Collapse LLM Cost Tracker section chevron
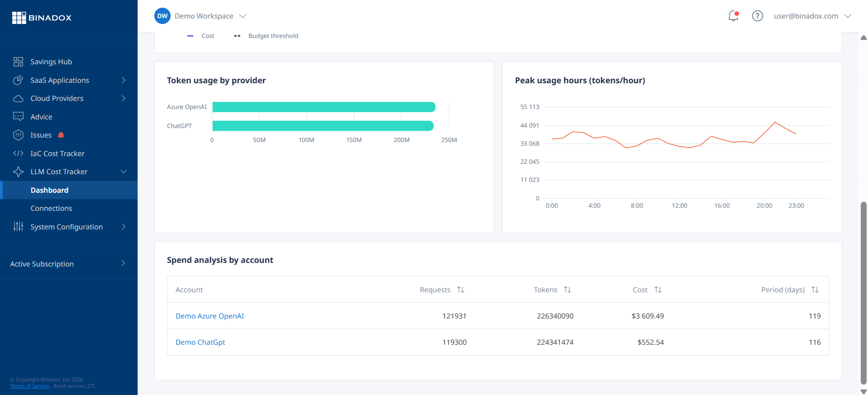This screenshot has height=395, width=868. (x=124, y=171)
